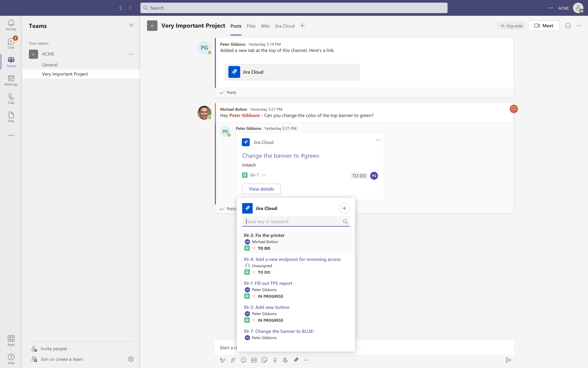Select issue IN-1: Fill out TPS report
This screenshot has height=368, width=588.
click(x=296, y=290)
